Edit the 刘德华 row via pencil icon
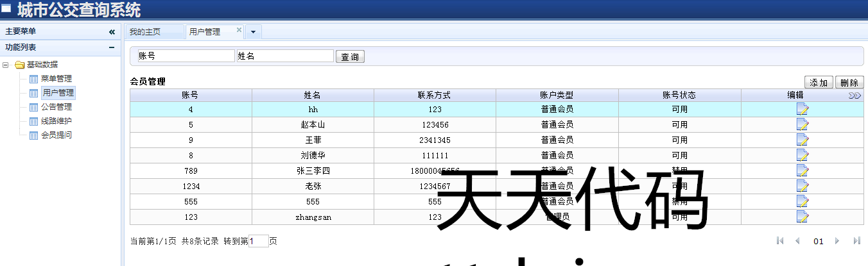The height and width of the screenshot is (266, 868). pos(802,156)
